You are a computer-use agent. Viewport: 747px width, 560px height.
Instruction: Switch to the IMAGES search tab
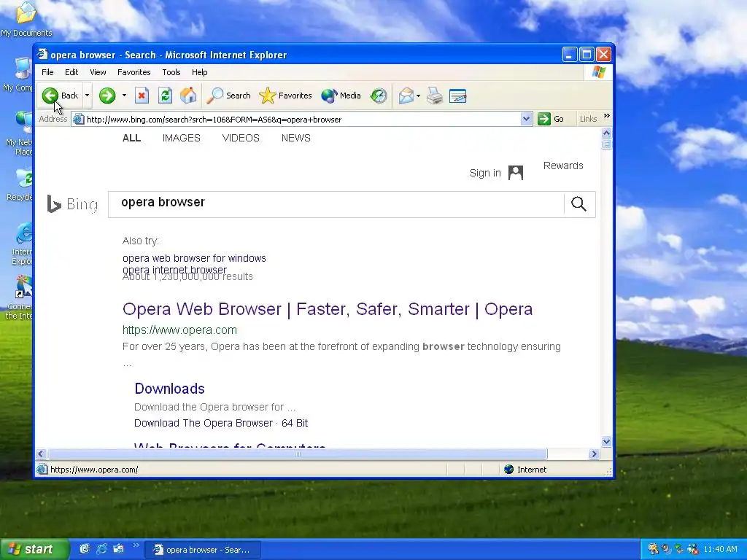pos(181,138)
